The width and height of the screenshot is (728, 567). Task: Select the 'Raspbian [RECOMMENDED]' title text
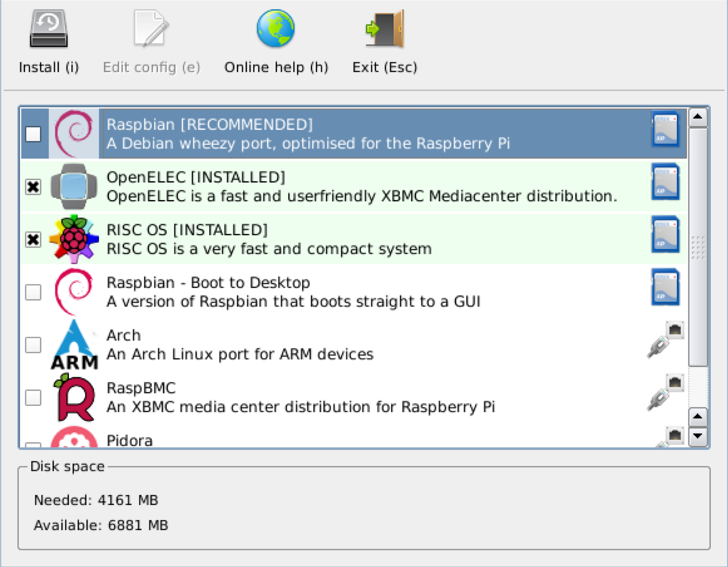tap(210, 125)
